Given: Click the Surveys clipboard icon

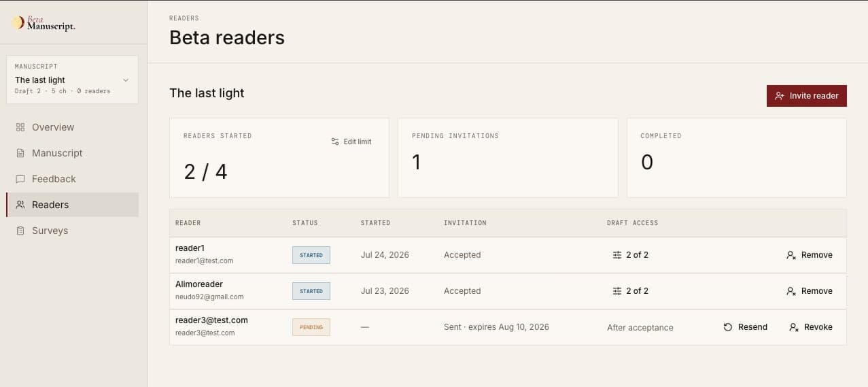Looking at the screenshot, I should click(20, 231).
